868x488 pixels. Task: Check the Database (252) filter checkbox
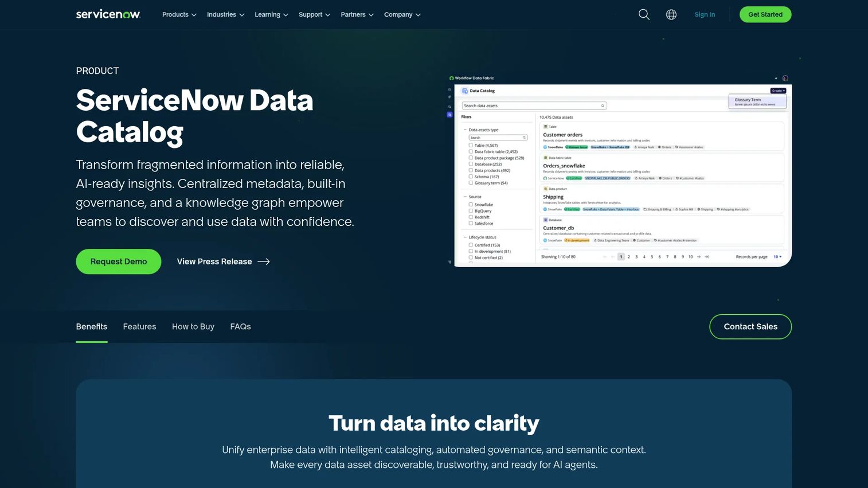[471, 164]
